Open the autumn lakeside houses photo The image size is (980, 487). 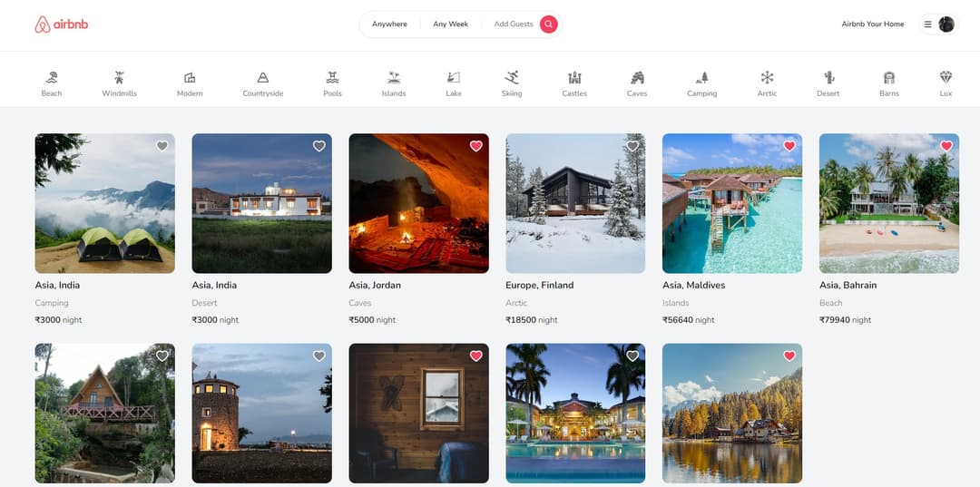pos(732,414)
